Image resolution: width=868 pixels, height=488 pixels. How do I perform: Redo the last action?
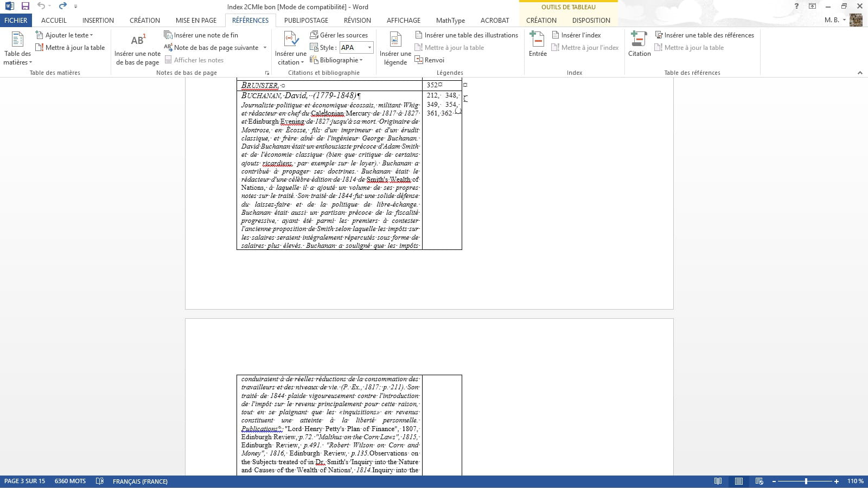pos(62,6)
